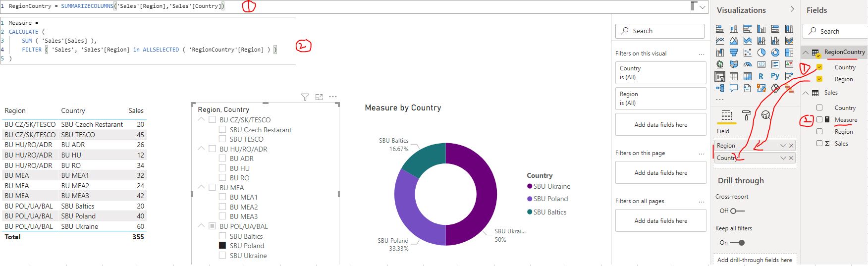
Task: Select the Line chart visual
Action: (720, 41)
